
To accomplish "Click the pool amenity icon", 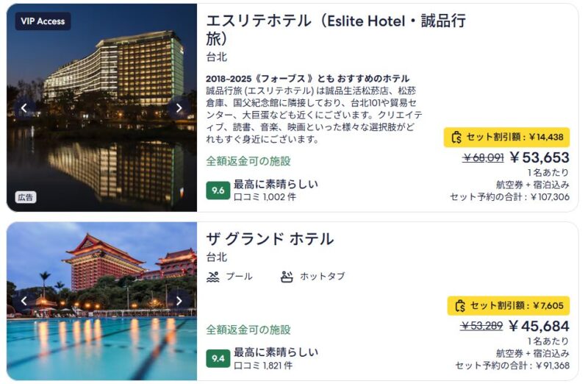I will 213,277.
